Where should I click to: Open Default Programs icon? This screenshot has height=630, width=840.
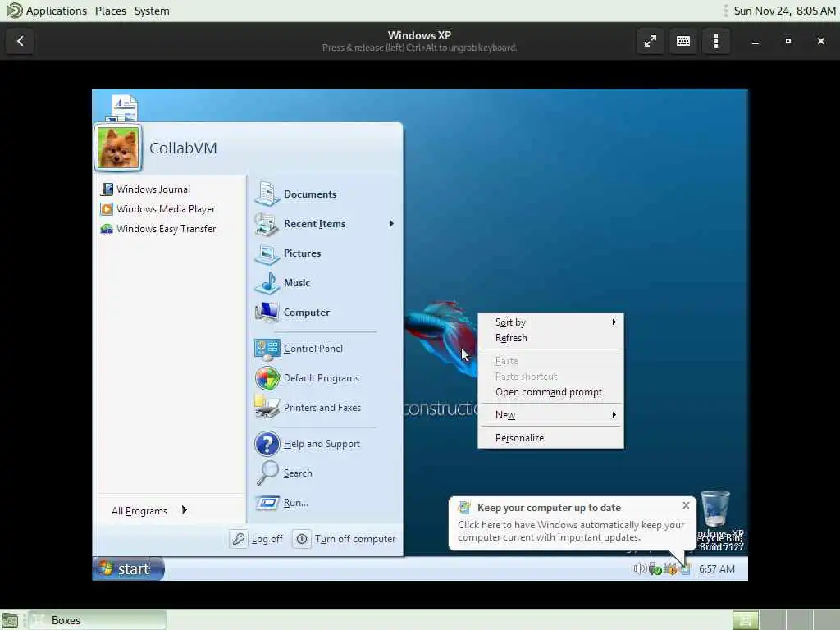click(x=267, y=378)
